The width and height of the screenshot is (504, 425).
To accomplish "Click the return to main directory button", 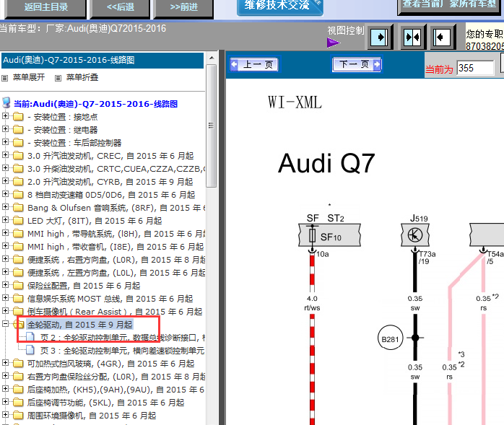I will (x=45, y=7).
